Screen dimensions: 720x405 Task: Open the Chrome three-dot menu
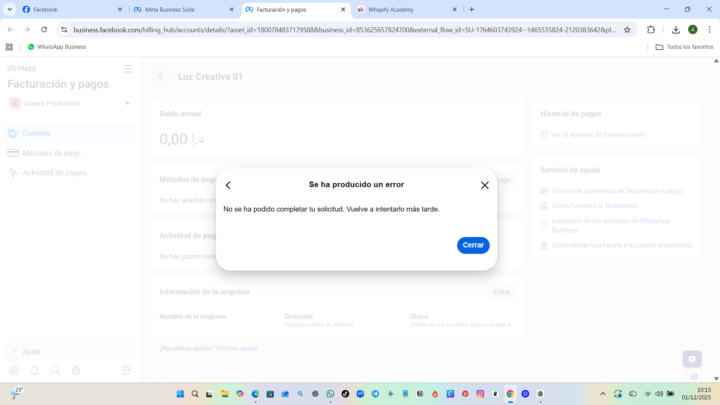[709, 30]
